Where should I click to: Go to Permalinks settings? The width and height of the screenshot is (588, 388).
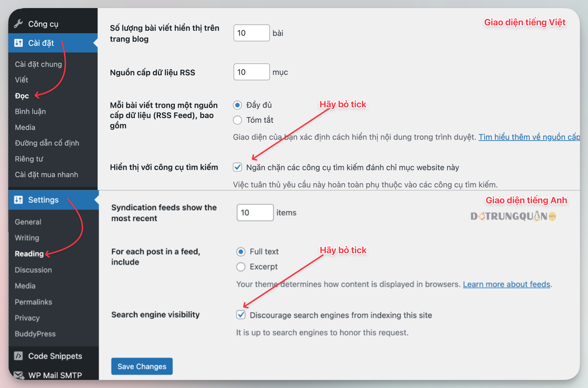click(34, 302)
